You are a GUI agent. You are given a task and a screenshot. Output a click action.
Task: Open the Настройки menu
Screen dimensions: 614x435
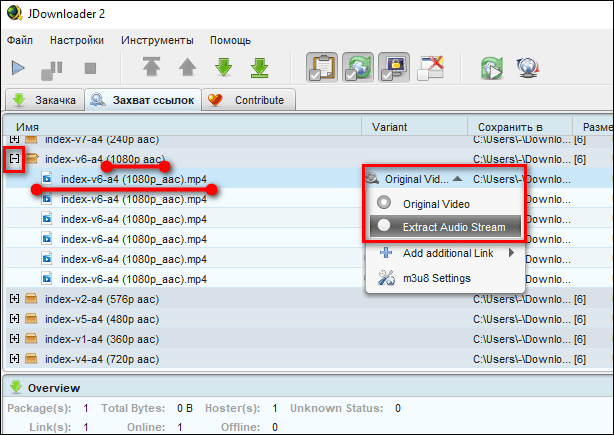77,40
